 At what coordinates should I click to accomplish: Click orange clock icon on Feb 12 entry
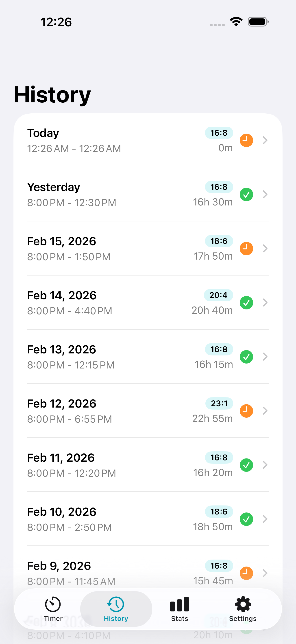click(x=246, y=411)
